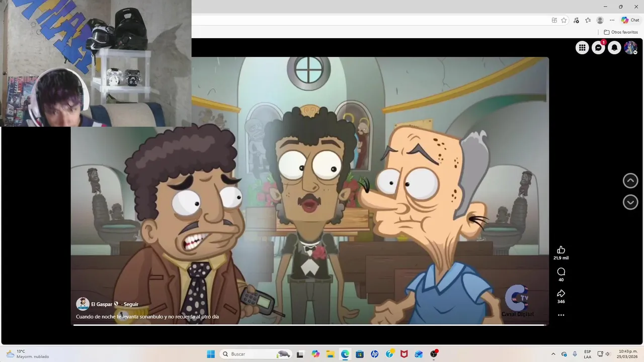Open the Edge media control music icon

tap(576, 20)
